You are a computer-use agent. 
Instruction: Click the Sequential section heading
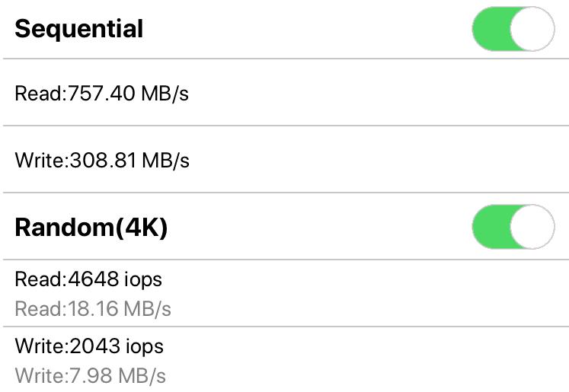(79, 29)
